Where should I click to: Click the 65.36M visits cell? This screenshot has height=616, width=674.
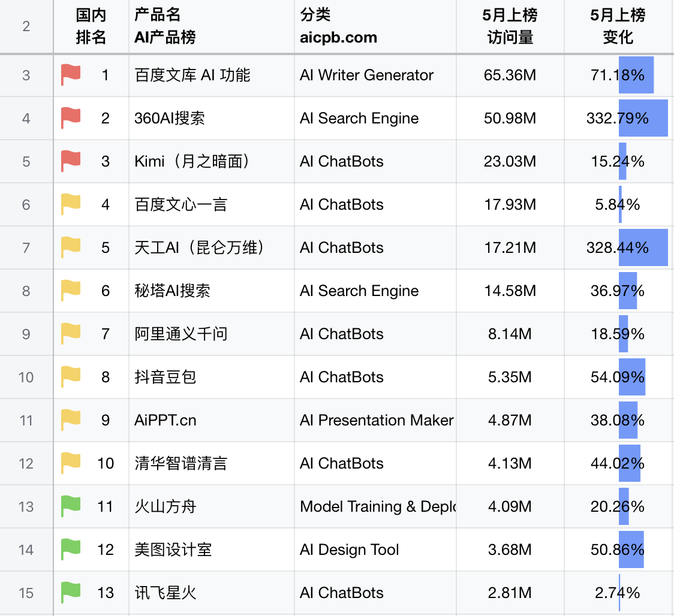pyautogui.click(x=510, y=75)
